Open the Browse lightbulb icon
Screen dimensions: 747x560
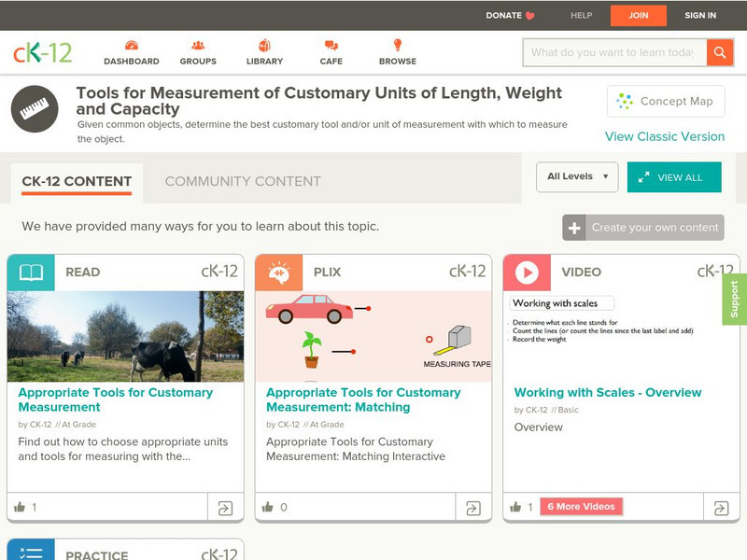click(398, 45)
